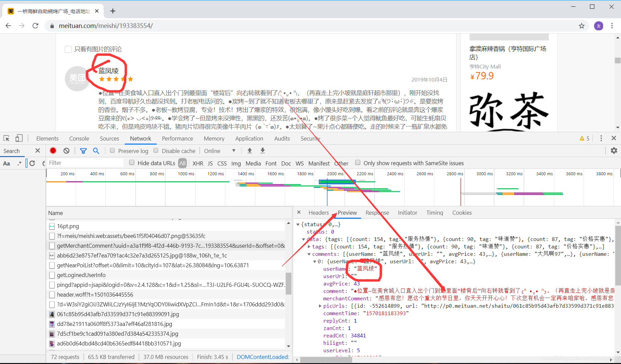Filter requests by Img
The height and width of the screenshot is (364, 621).
(236, 163)
